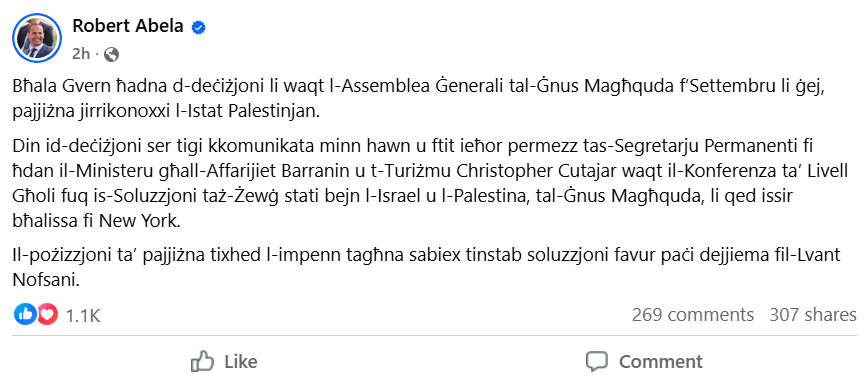View the 1.1K reactions list
The width and height of the screenshot is (867, 379).
(x=83, y=315)
